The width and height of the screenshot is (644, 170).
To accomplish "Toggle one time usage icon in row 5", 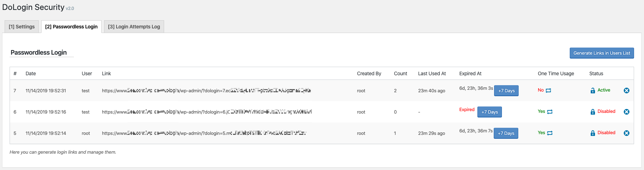I will click(550, 133).
